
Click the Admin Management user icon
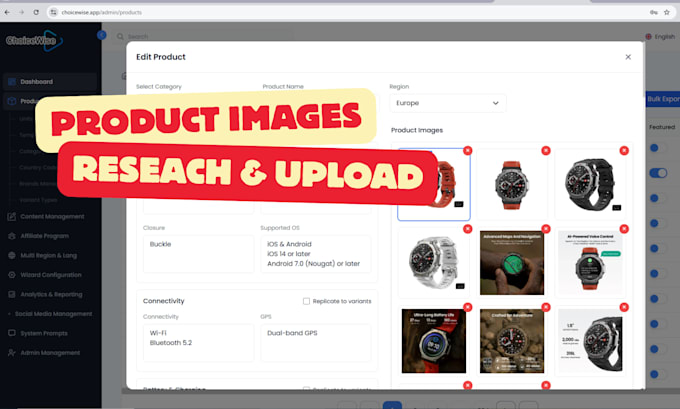[12, 353]
